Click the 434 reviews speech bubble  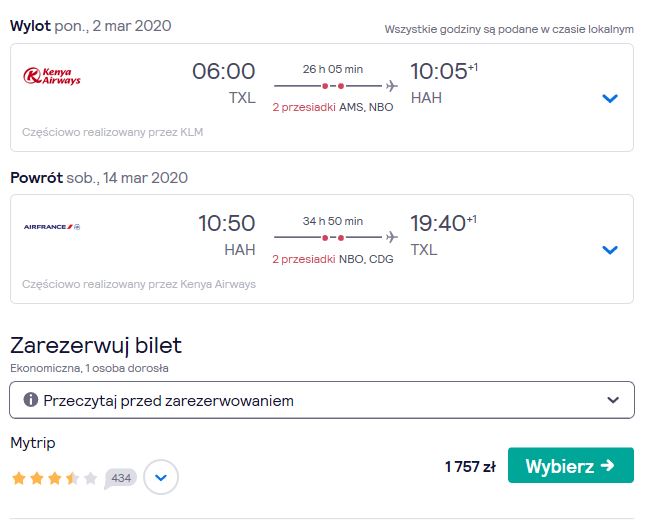point(120,478)
